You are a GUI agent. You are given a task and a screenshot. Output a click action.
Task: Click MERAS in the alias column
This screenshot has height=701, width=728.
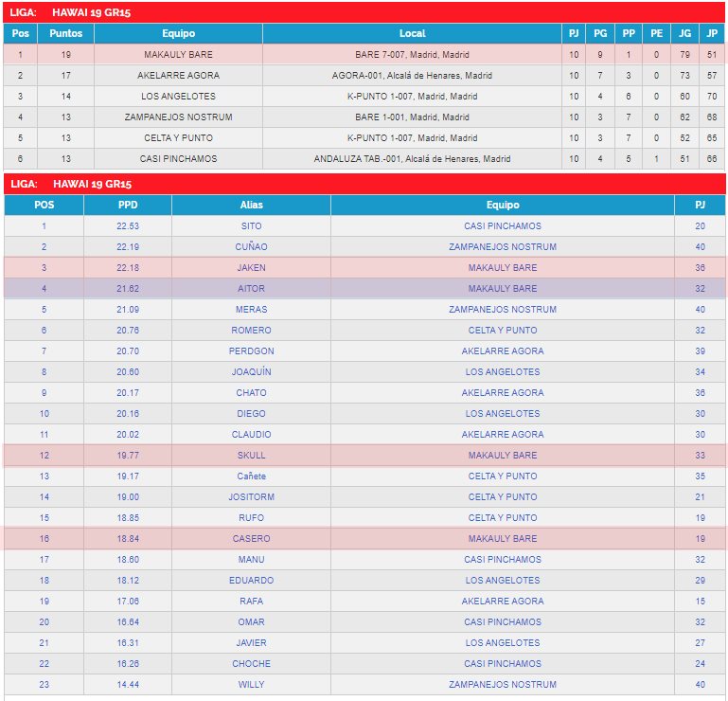[x=251, y=310]
